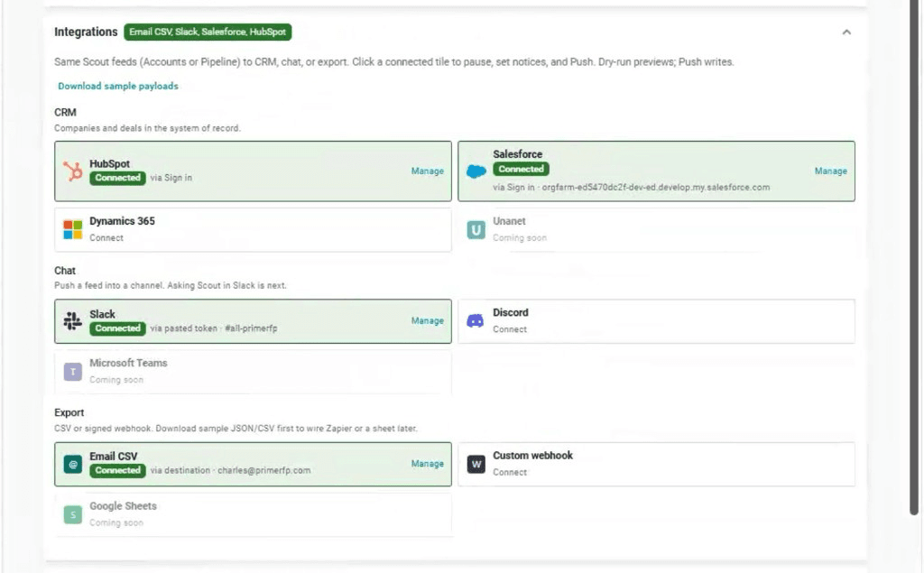Click the Unanet title

click(x=509, y=221)
